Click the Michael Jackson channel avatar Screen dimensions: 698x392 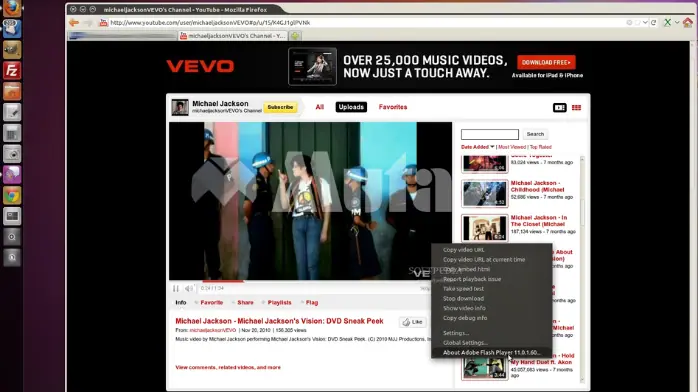coord(180,107)
